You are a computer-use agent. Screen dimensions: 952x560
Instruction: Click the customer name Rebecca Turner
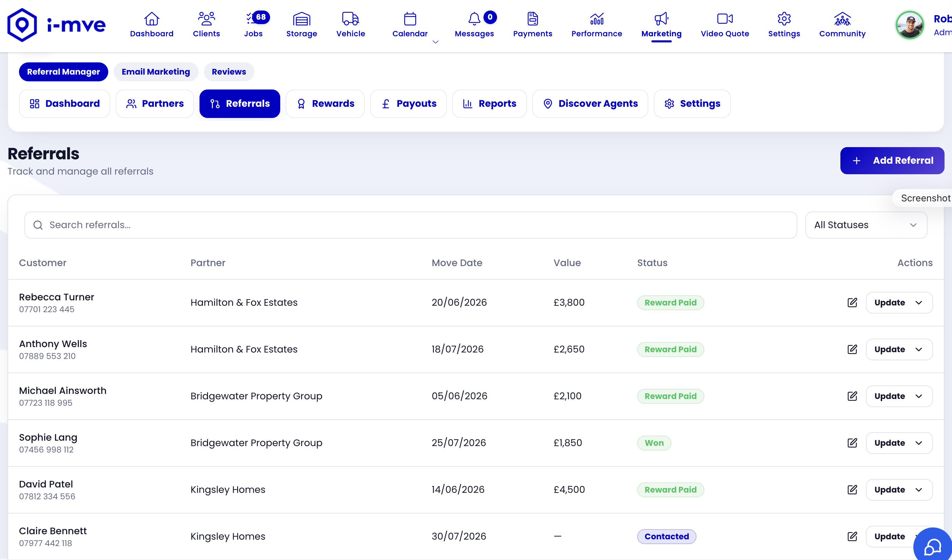click(x=57, y=297)
